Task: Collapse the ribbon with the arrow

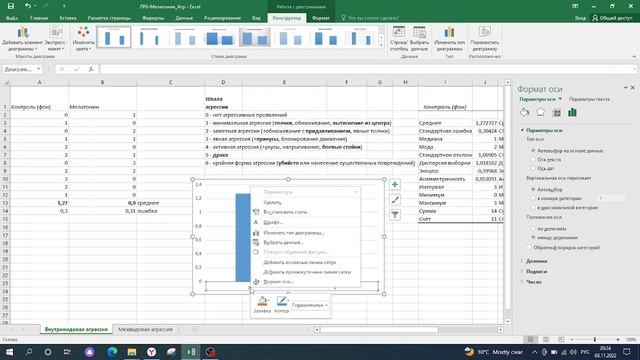Action: (x=634, y=57)
